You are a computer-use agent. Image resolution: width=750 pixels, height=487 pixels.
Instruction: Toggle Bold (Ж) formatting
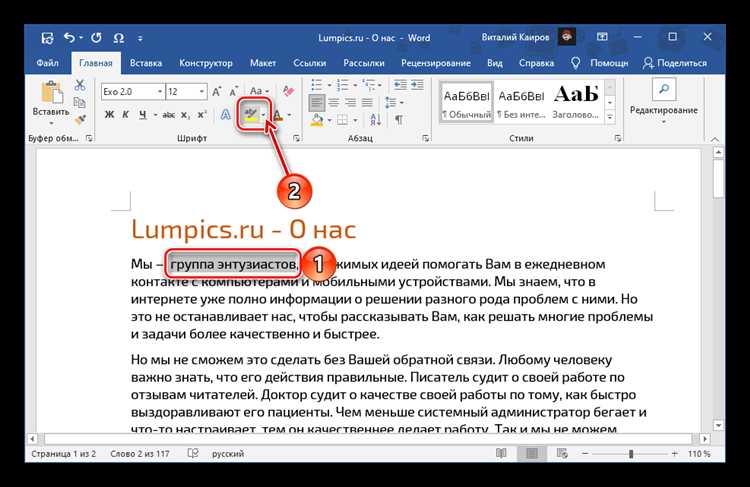point(109,115)
